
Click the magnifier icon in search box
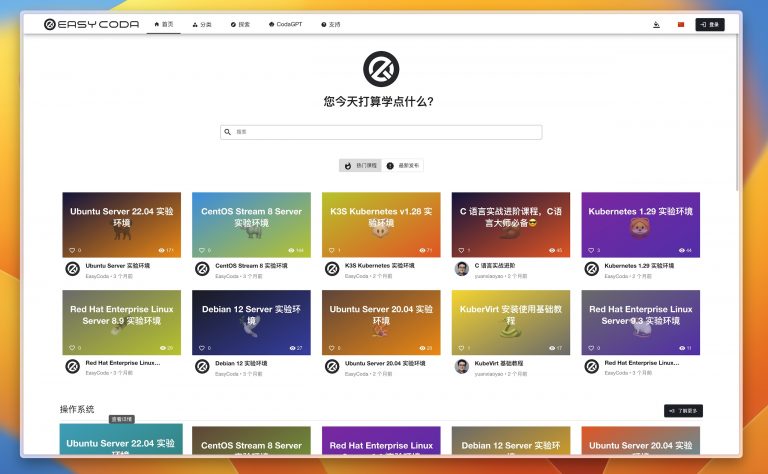[x=228, y=132]
